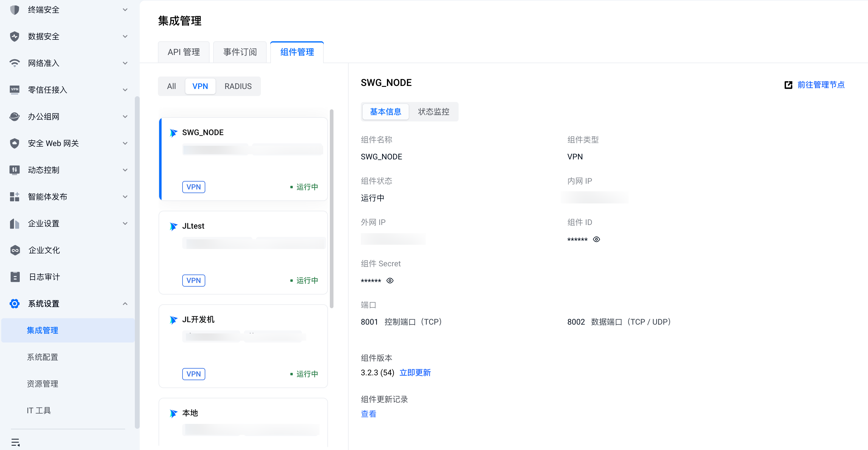Viewport: 868px width, 450px height.
Task: Select the RADIUS filter option
Action: click(238, 86)
